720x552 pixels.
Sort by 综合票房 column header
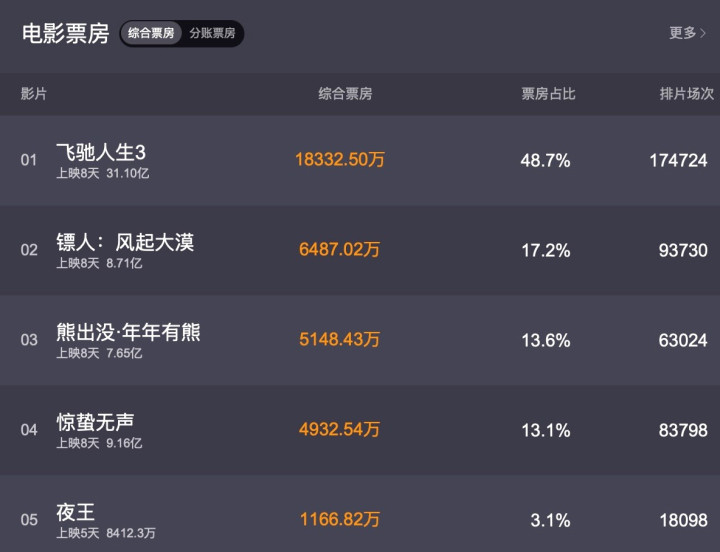[345, 94]
